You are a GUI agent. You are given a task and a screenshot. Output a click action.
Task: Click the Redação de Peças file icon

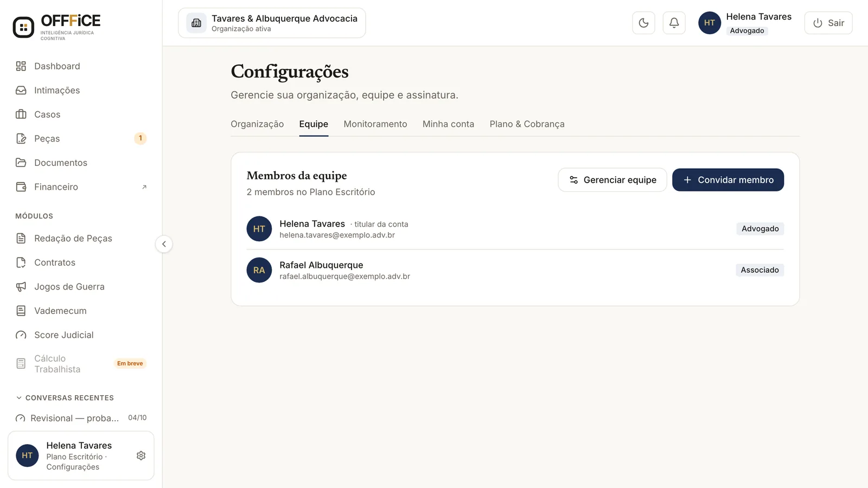pos(21,239)
